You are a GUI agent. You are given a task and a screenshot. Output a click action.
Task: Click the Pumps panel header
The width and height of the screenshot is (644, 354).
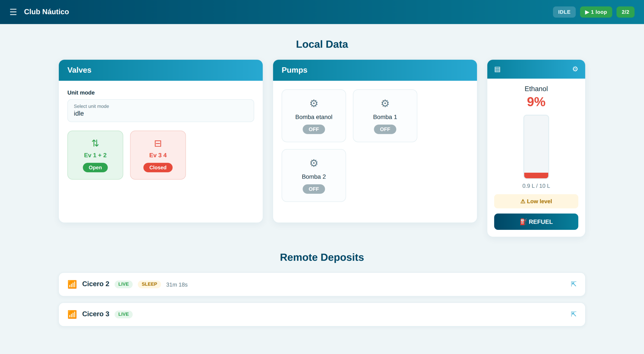[375, 70]
